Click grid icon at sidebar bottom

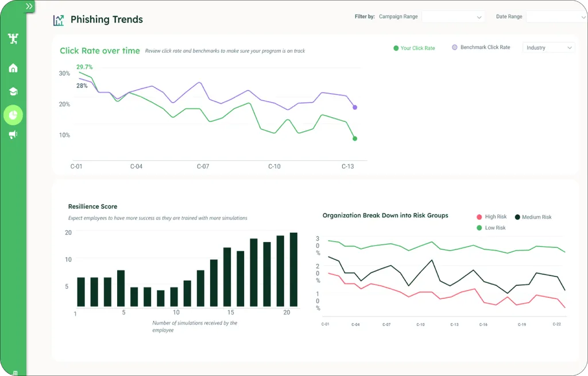coord(16,373)
